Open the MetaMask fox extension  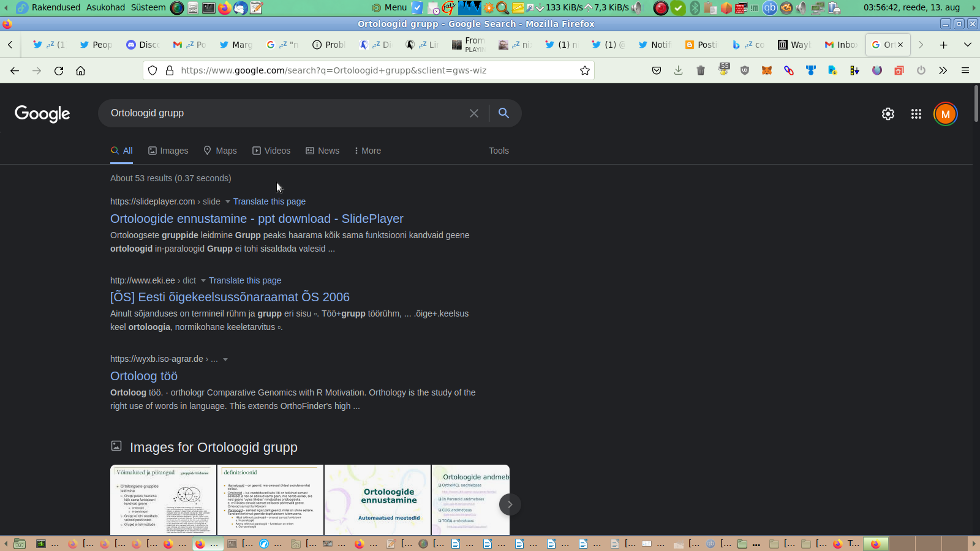(767, 70)
